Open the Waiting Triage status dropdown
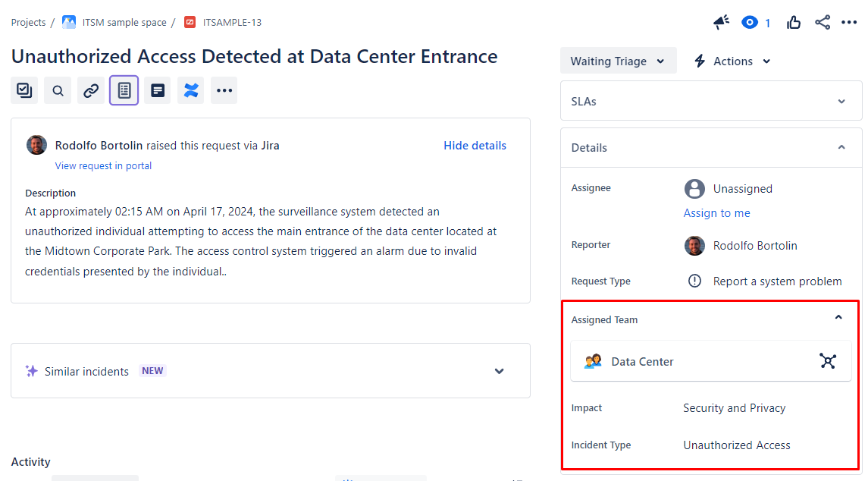This screenshot has width=868, height=481. 618,61
